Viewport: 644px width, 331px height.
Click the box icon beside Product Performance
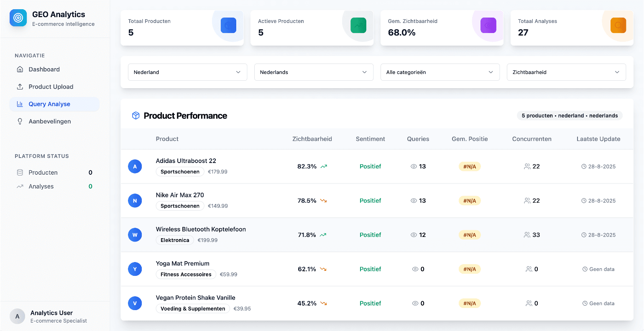tap(135, 116)
